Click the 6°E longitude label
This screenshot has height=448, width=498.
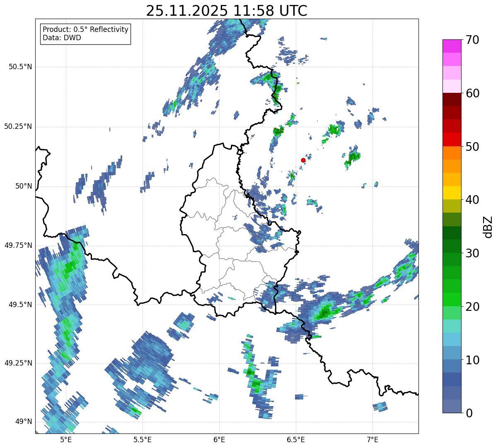tap(219, 440)
